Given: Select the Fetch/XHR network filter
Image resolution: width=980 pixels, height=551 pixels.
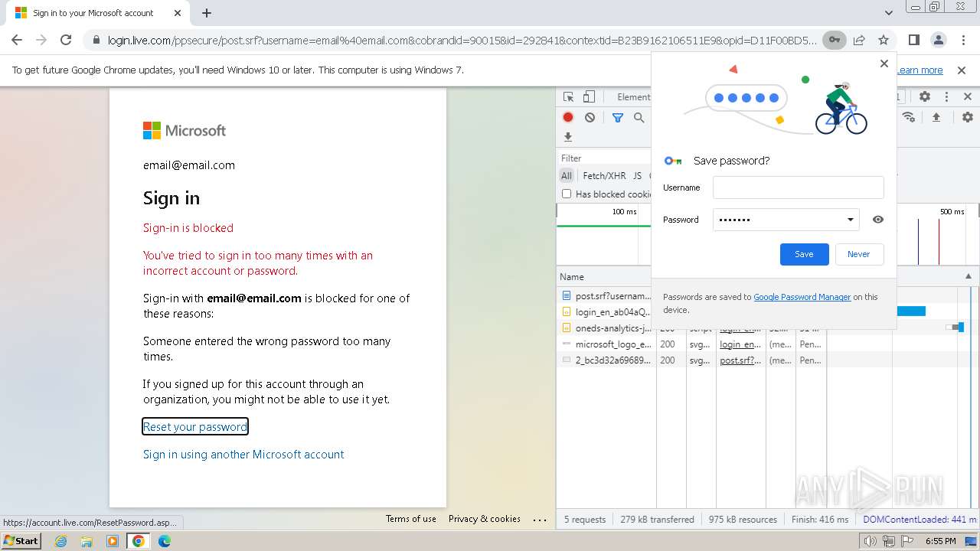Looking at the screenshot, I should tap(604, 175).
